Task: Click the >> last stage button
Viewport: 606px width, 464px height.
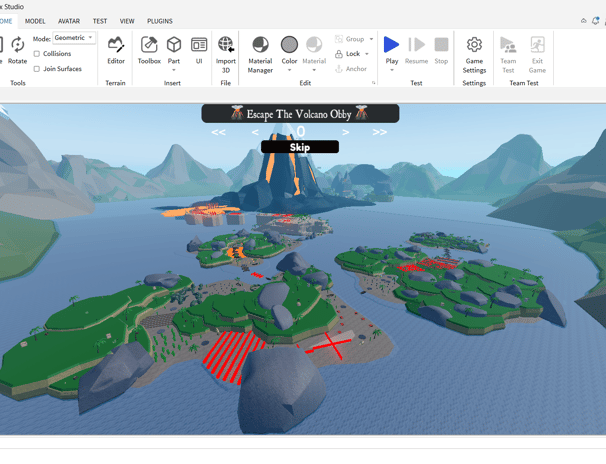Action: 380,132
